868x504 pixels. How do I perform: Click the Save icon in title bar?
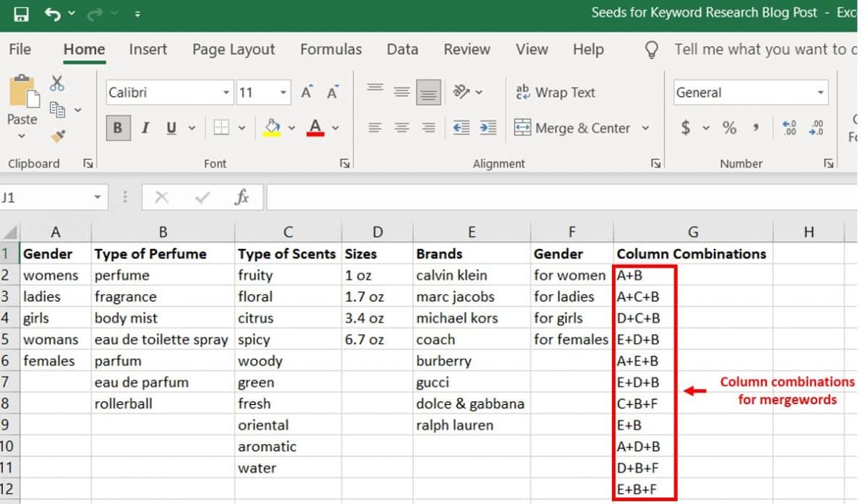21,14
